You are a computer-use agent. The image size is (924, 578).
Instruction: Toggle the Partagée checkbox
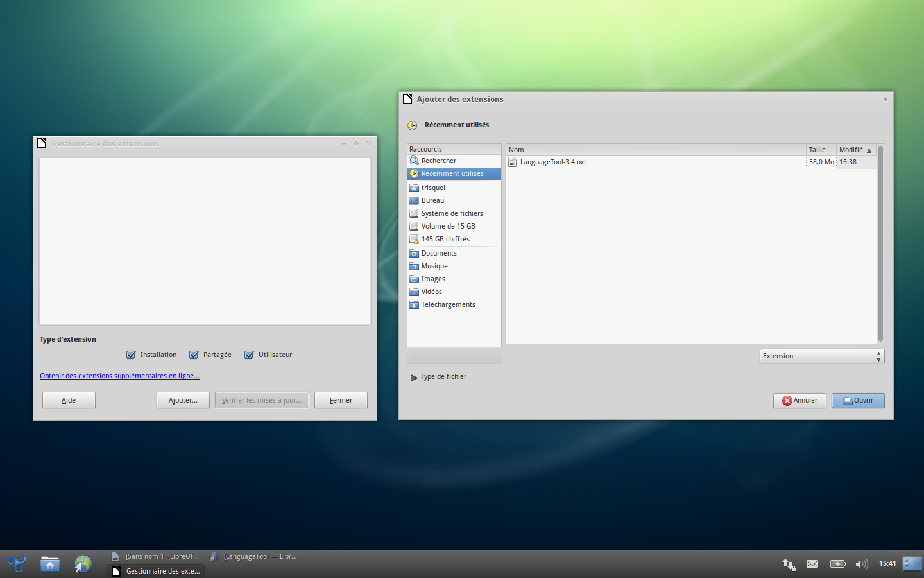(x=194, y=355)
